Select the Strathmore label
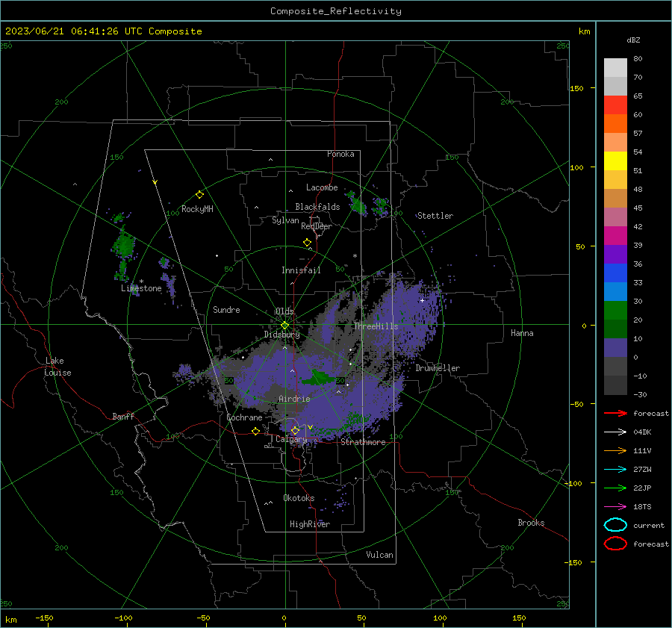Viewport: 672px width, 628px height. point(363,442)
